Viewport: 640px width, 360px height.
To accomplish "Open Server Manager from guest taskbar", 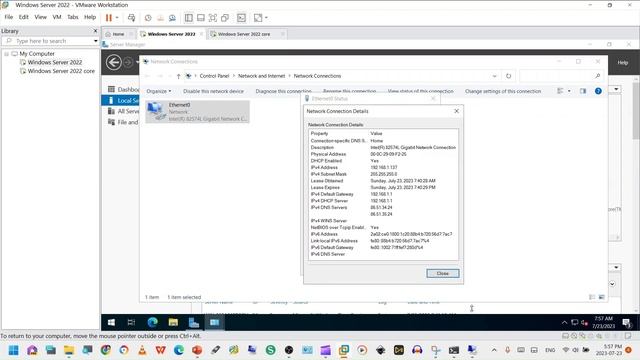I will pos(193,322).
